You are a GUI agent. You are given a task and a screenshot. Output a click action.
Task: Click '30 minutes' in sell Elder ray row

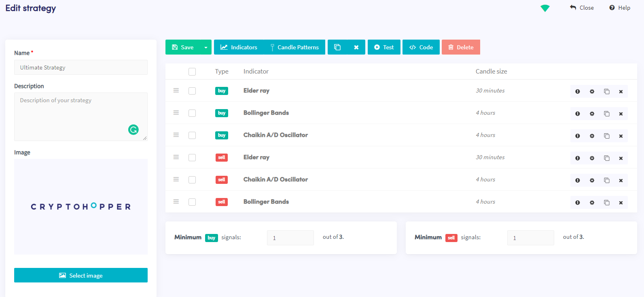[x=490, y=157]
